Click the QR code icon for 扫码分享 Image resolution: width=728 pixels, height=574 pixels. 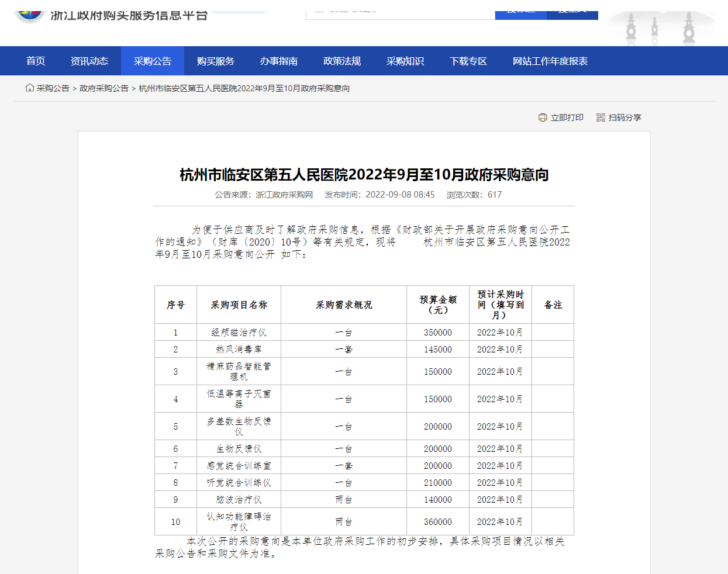601,117
